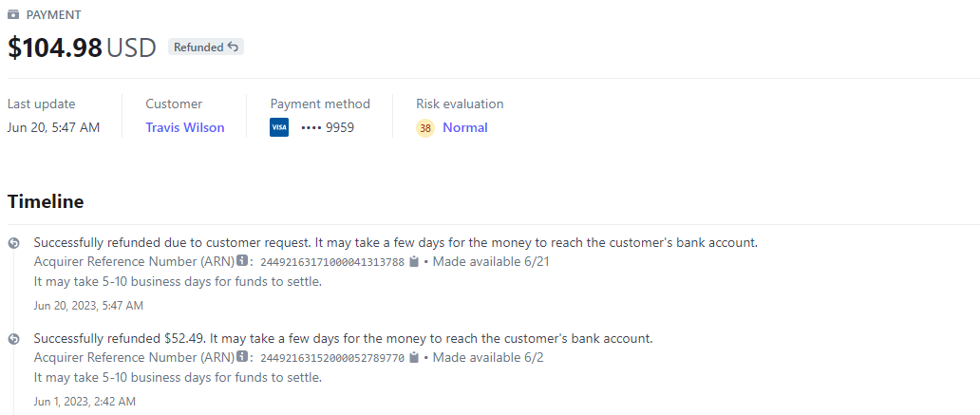Click the Visa card icon
This screenshot has width=980, height=415.
pyautogui.click(x=279, y=127)
